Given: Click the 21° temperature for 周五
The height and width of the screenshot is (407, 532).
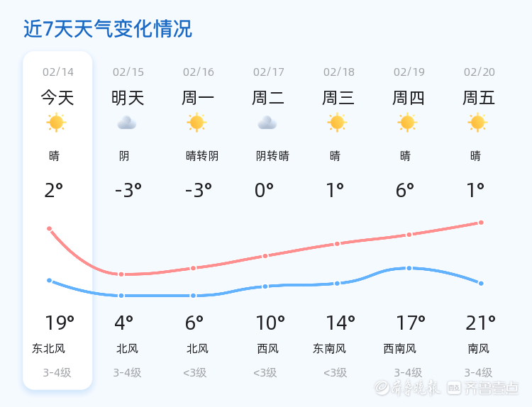Looking at the screenshot, I should pyautogui.click(x=480, y=323).
